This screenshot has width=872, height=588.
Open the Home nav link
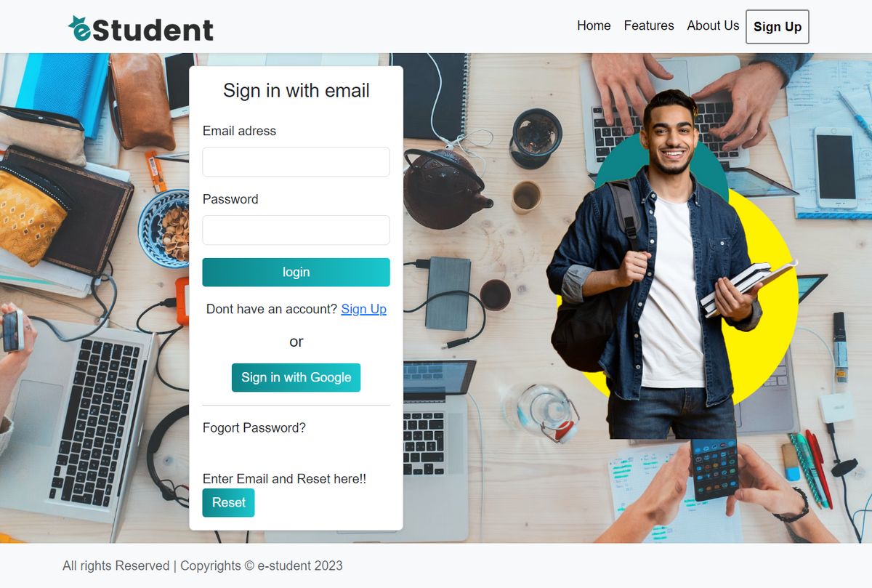point(594,25)
